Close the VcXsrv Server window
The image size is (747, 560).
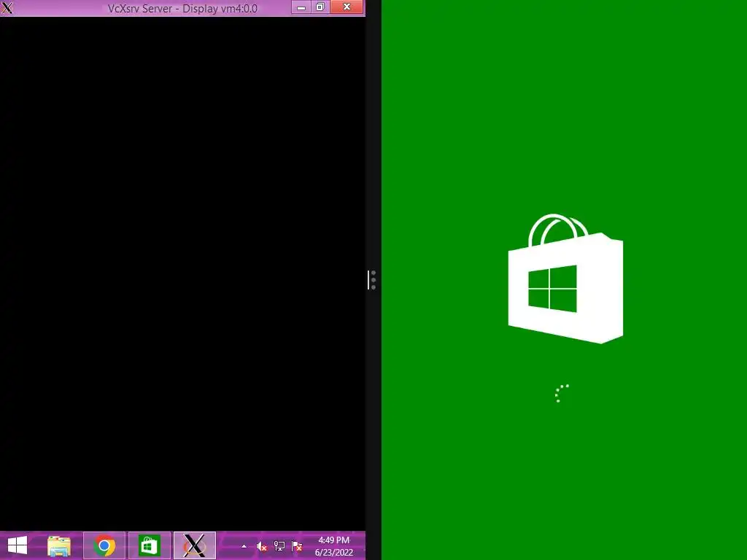[347, 7]
